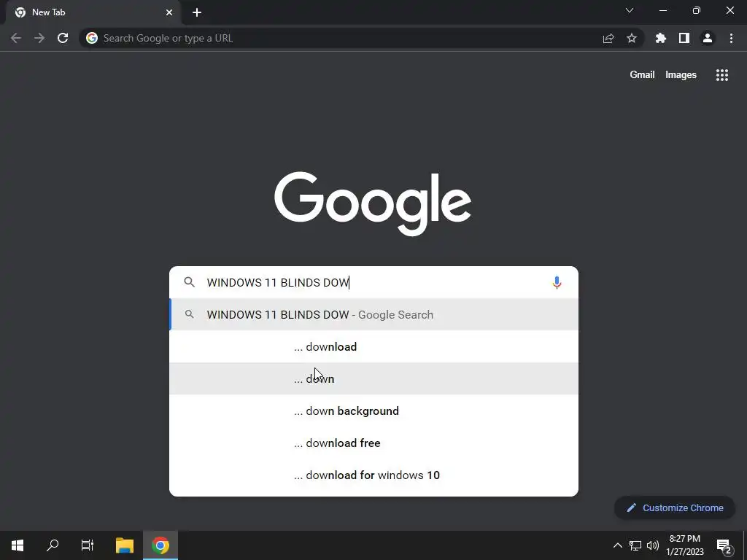Bookmark this tab with the star icon
Screen dimensions: 747x560
click(x=632, y=38)
